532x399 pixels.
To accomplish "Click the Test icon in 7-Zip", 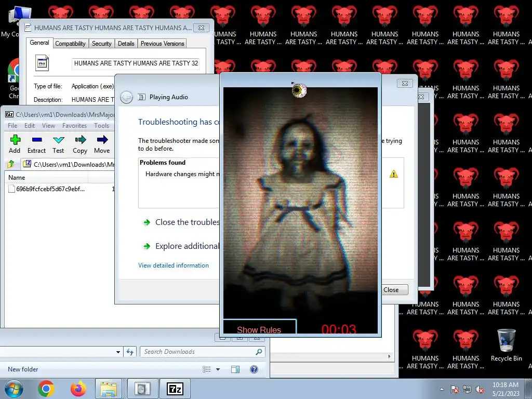I will pyautogui.click(x=58, y=144).
